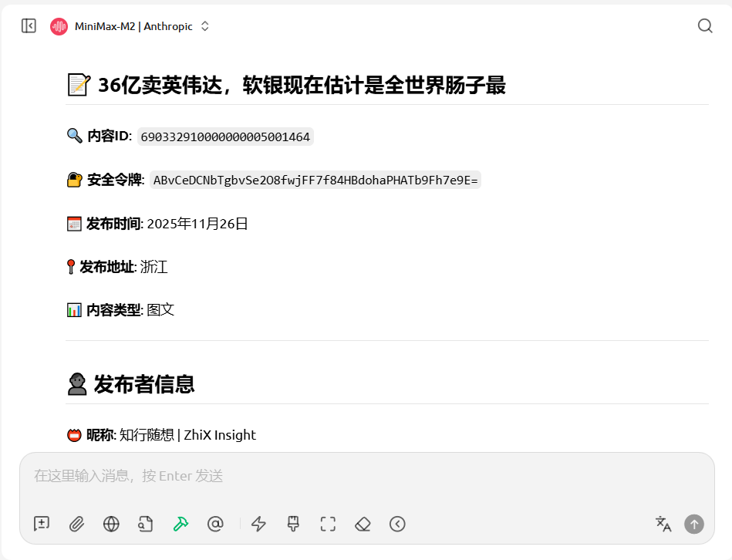The width and height of the screenshot is (732, 560).
Task: Expand input box with fullscreen brackets icon
Action: tap(328, 524)
